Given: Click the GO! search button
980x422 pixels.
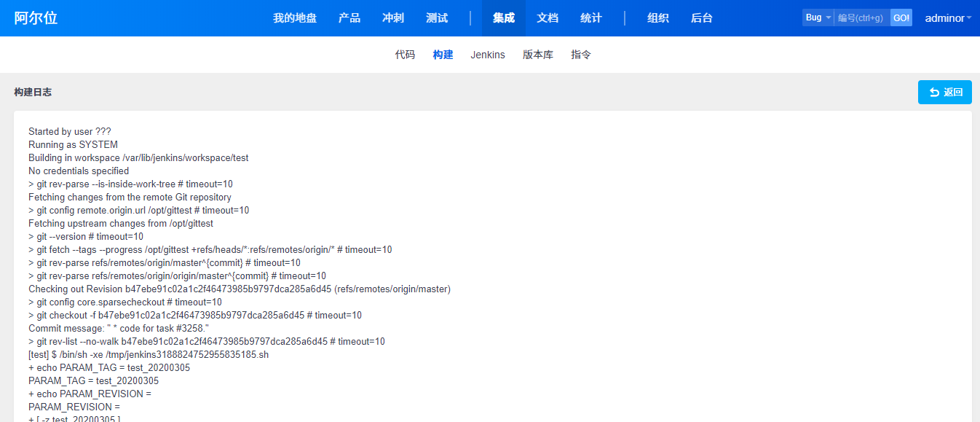Looking at the screenshot, I should [x=901, y=17].
